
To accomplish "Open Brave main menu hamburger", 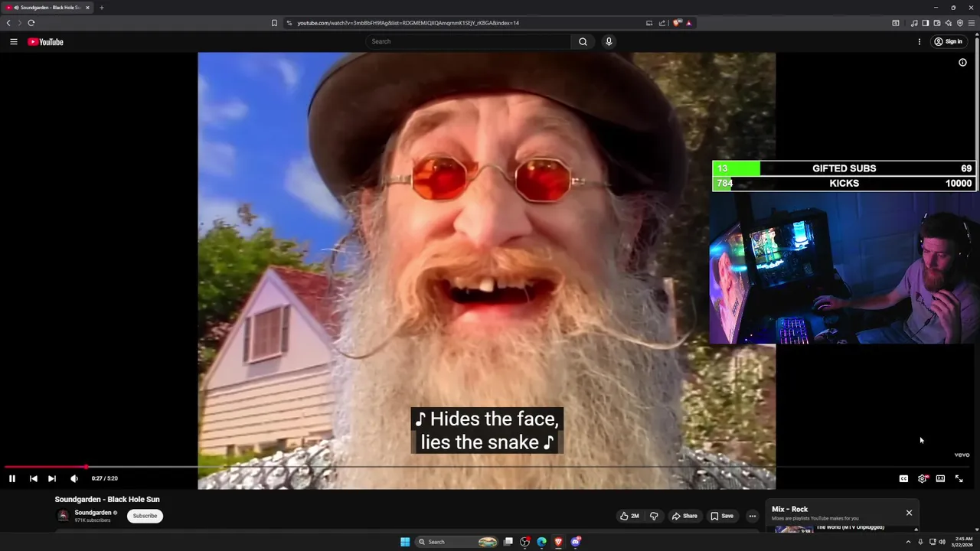I will pos(972,23).
